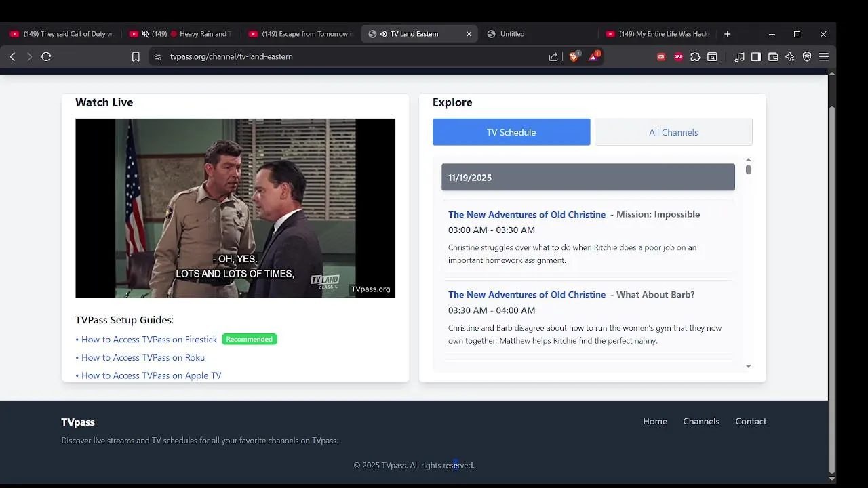868x488 pixels.
Task: Open the Brave Shields lion icon
Action: (x=574, y=57)
